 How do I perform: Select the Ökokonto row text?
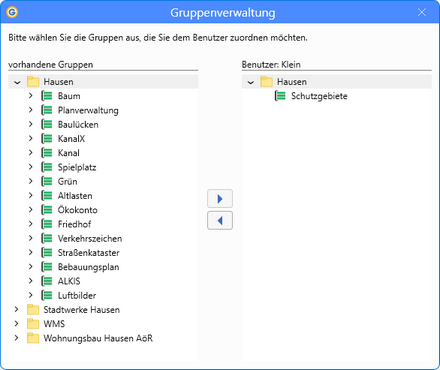pyautogui.click(x=78, y=210)
